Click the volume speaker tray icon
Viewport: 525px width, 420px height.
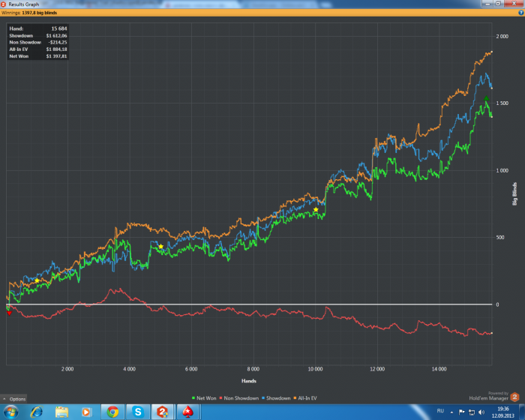pyautogui.click(x=481, y=412)
